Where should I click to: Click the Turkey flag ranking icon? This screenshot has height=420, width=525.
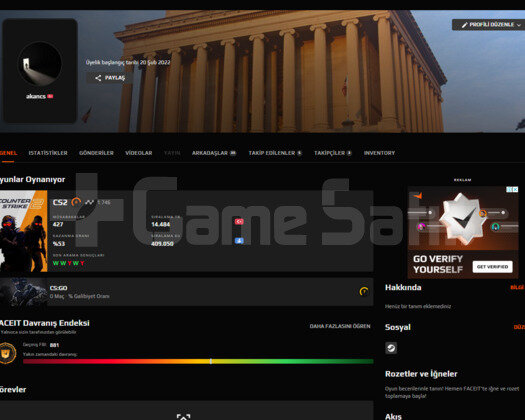pos(239,221)
